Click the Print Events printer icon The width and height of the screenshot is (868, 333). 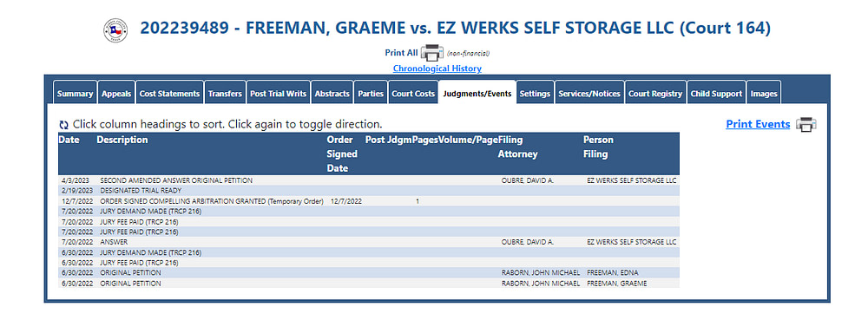[806, 125]
